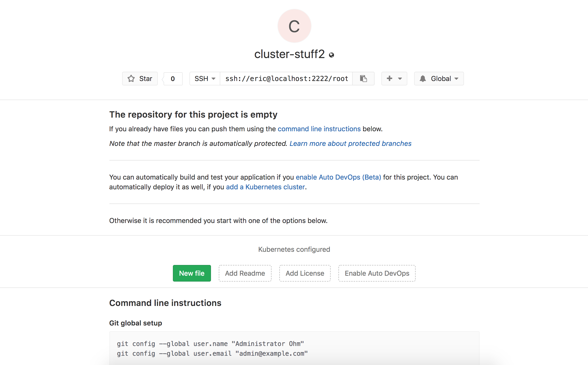
Task: Click the star icon on Star button
Action: 131,79
